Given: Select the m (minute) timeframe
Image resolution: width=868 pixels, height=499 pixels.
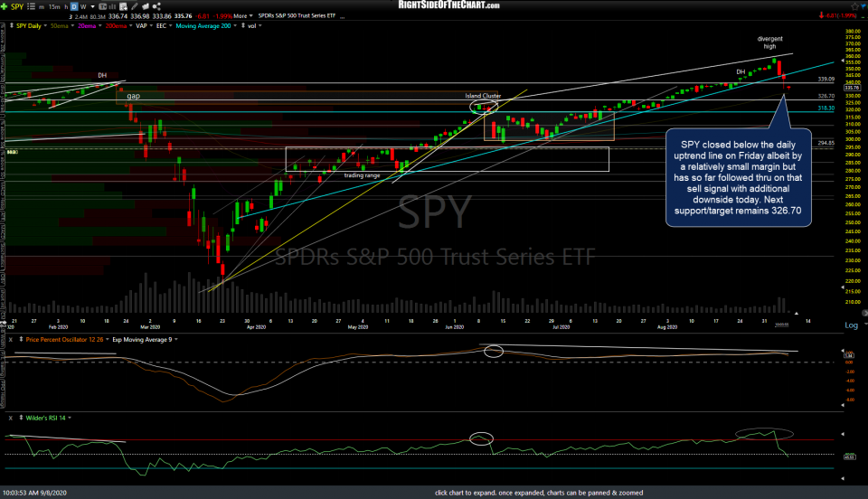Looking at the screenshot, I should click(42, 6).
